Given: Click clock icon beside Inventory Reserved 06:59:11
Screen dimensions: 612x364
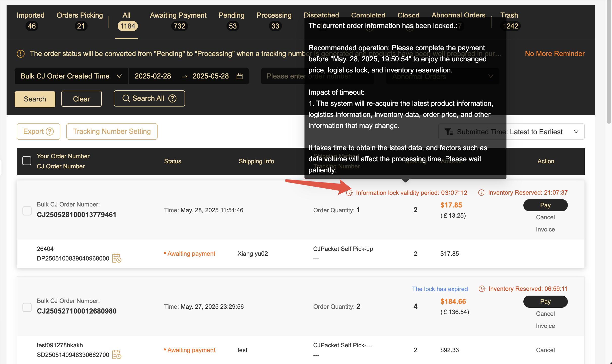Looking at the screenshot, I should pyautogui.click(x=482, y=289).
